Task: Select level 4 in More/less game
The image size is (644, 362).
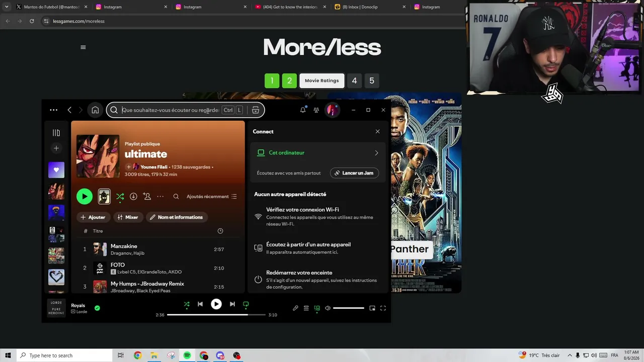Action: pos(354,80)
